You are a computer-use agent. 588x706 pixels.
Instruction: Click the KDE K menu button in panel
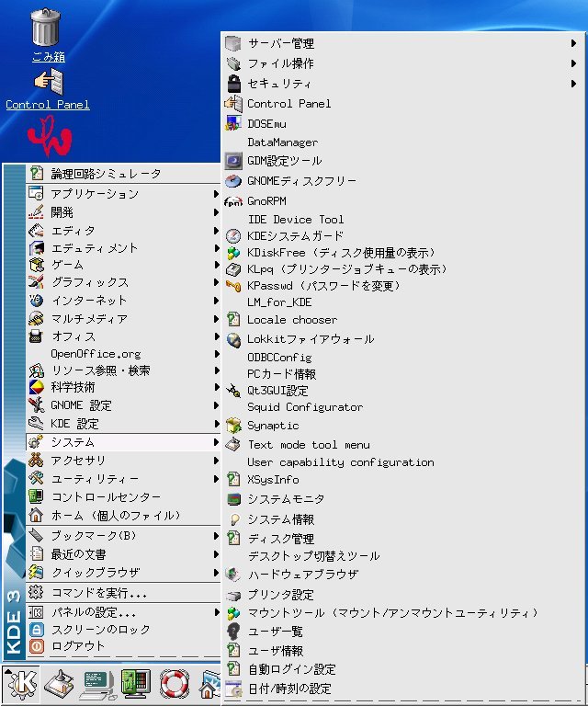pyautogui.click(x=21, y=684)
